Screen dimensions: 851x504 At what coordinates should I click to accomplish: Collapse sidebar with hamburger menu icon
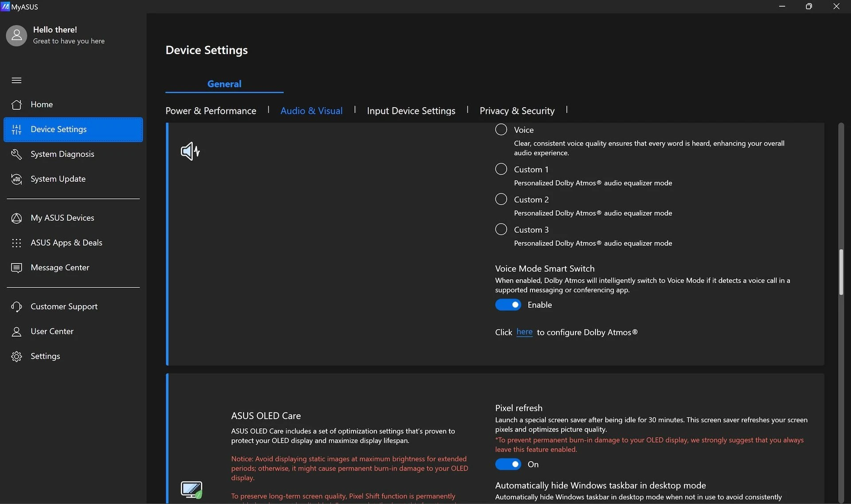pyautogui.click(x=16, y=80)
